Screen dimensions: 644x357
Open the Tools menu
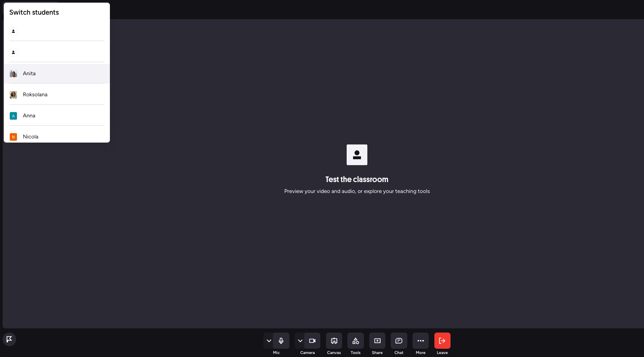click(356, 341)
